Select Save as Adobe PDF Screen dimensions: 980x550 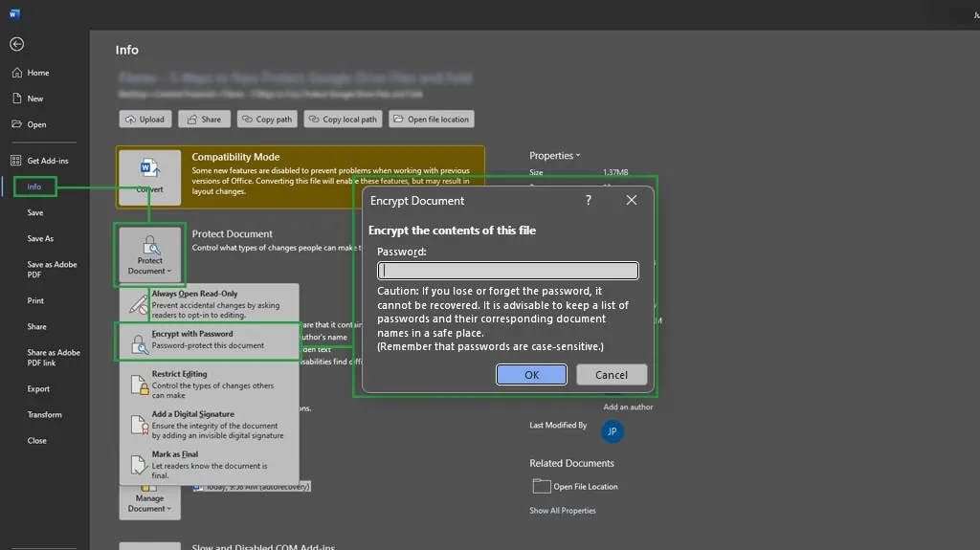[x=52, y=270]
